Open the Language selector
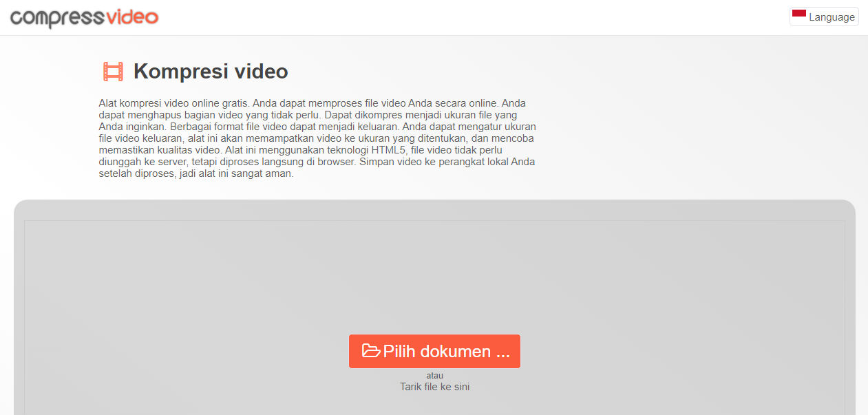 (824, 17)
